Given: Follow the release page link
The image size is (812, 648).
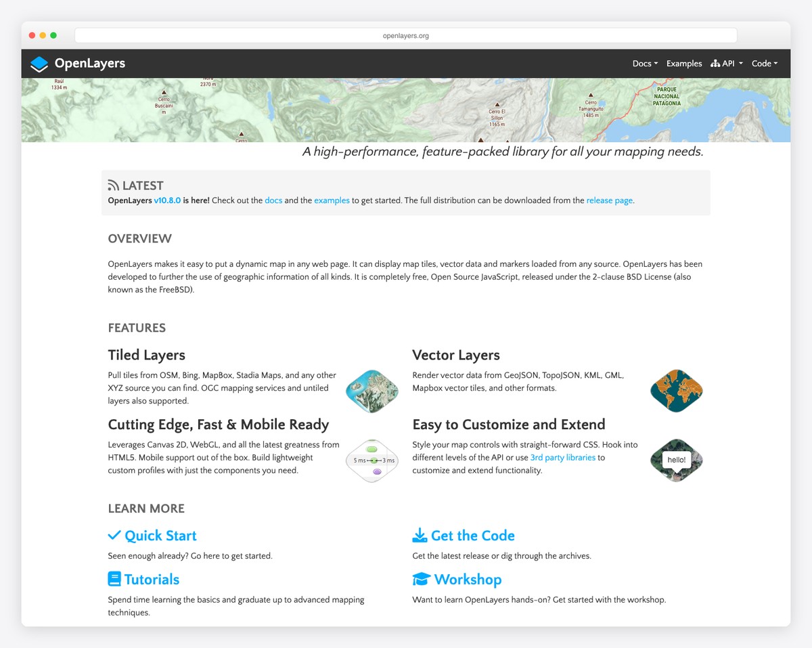Looking at the screenshot, I should coord(609,200).
